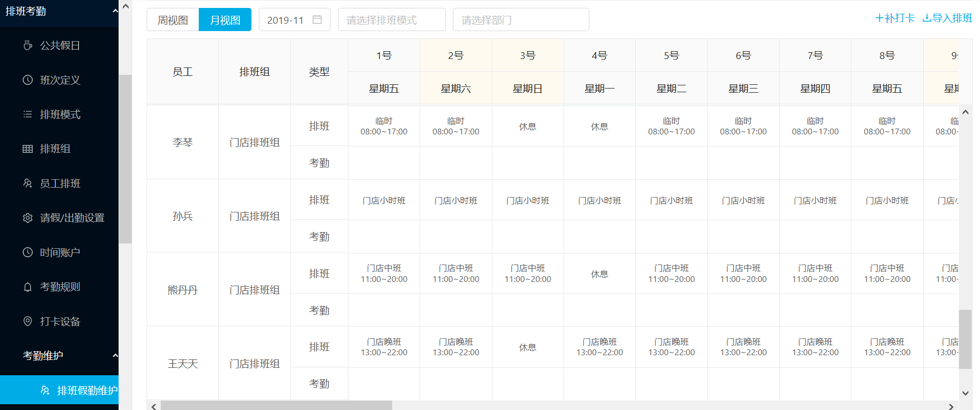Open the 2019-11 month picker
Image resolution: width=980 pixels, height=410 pixels.
(x=295, y=19)
